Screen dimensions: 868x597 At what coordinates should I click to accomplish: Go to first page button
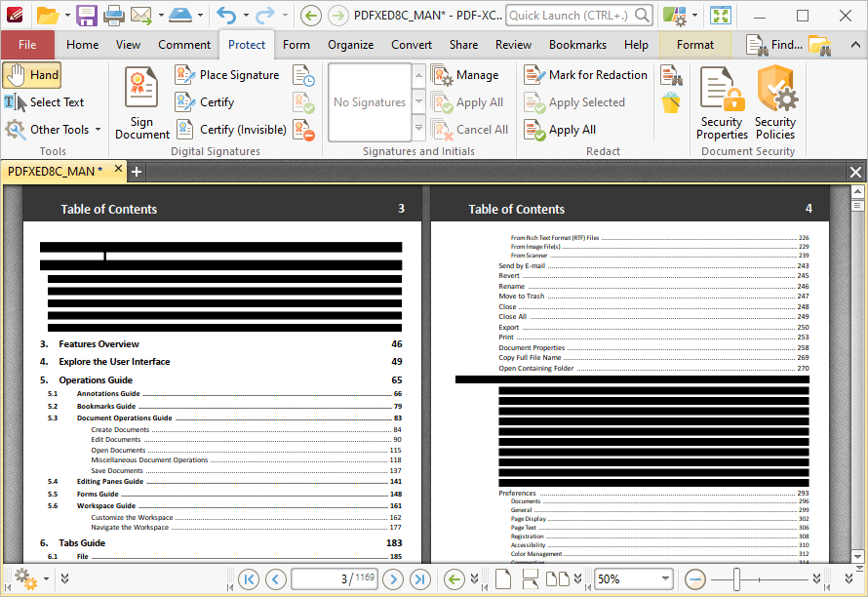[249, 579]
